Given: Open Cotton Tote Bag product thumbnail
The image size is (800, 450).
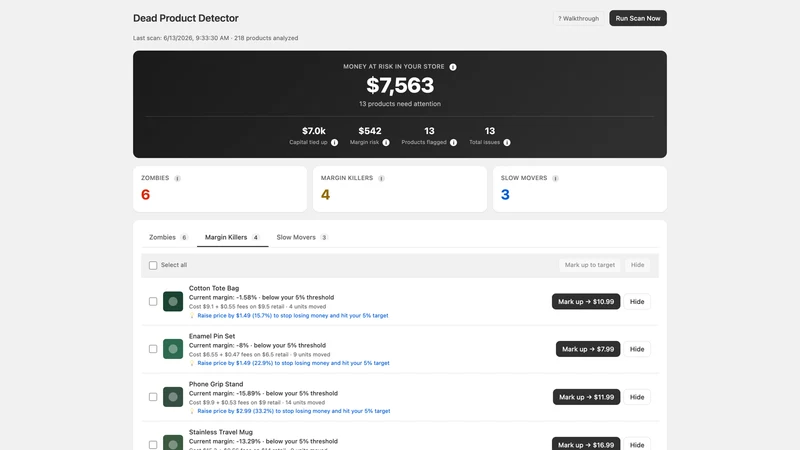Looking at the screenshot, I should pyautogui.click(x=173, y=302).
